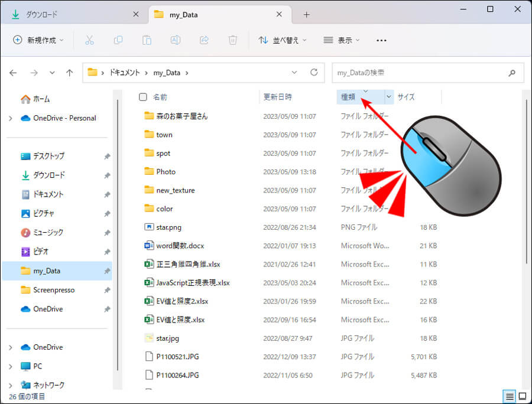The height and width of the screenshot is (404, 532).
Task: Sort by the 種類 column header
Action: pos(348,97)
